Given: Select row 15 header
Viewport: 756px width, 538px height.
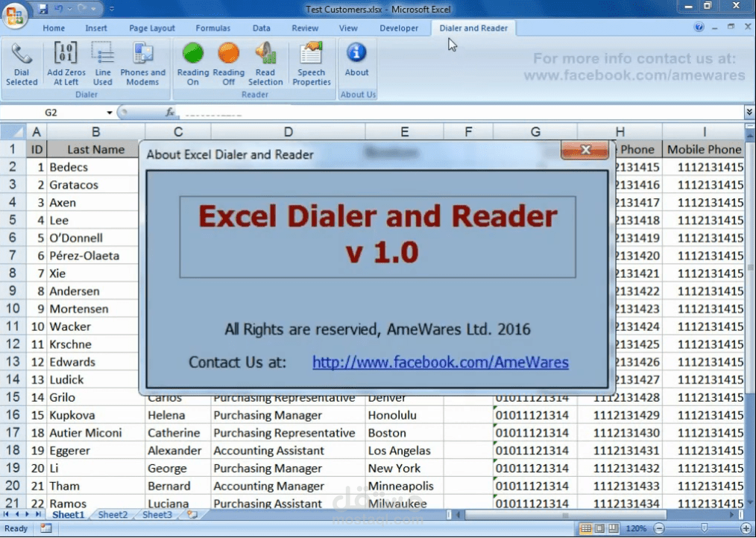Looking at the screenshot, I should tap(13, 397).
